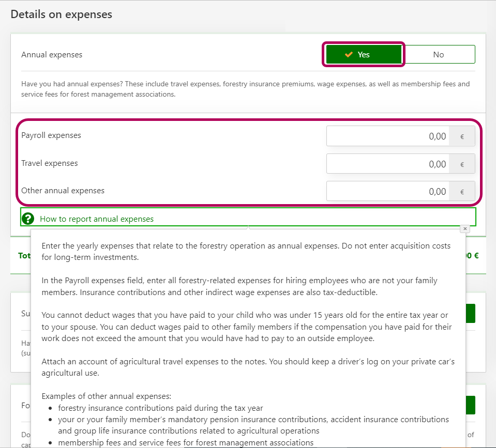Image resolution: width=496 pixels, height=448 pixels.
Task: Click the 'Travel expenses' label
Action: tap(50, 163)
